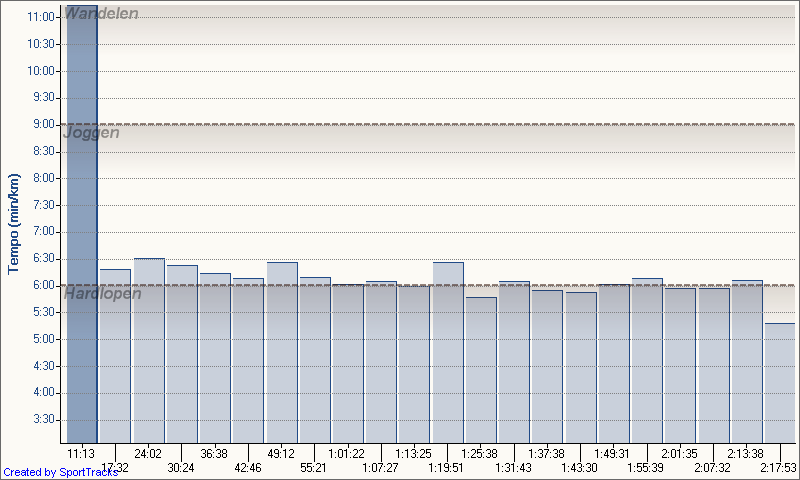800x480 pixels.
Task: Click the 5:00 pace axis label
Action: (44, 339)
